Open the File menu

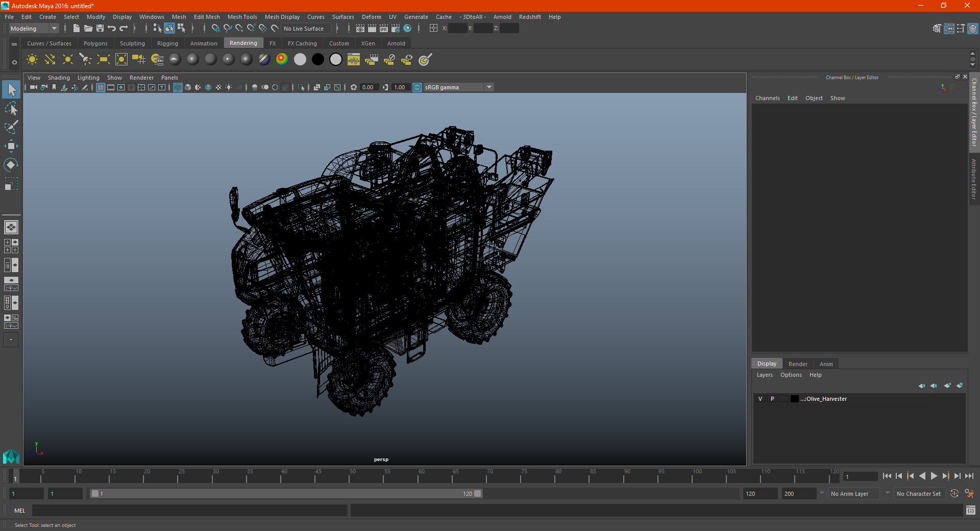pyautogui.click(x=9, y=17)
